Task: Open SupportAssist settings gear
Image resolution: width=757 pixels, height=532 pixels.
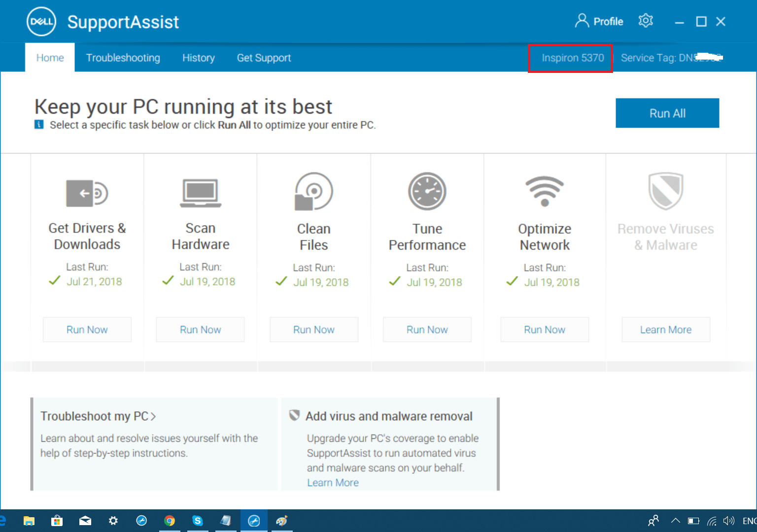Action: coord(646,21)
